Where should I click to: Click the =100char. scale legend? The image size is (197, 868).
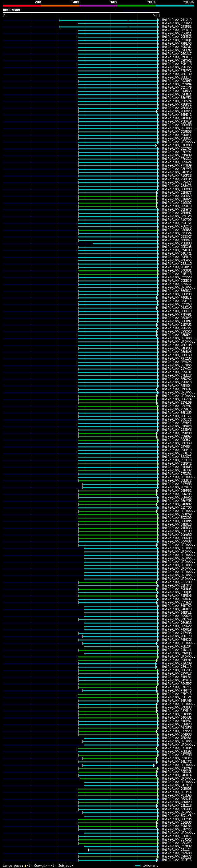click(146, 865)
